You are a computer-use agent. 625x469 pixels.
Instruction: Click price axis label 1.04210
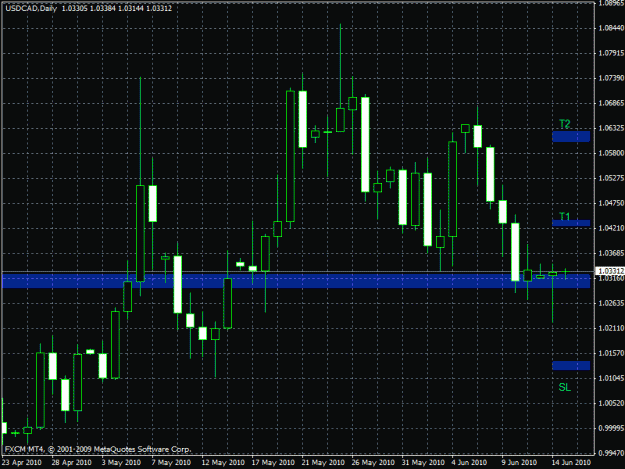pos(611,228)
